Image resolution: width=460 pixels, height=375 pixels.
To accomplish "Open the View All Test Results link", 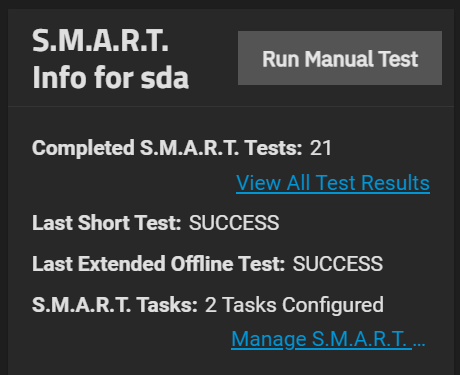I will click(333, 183).
